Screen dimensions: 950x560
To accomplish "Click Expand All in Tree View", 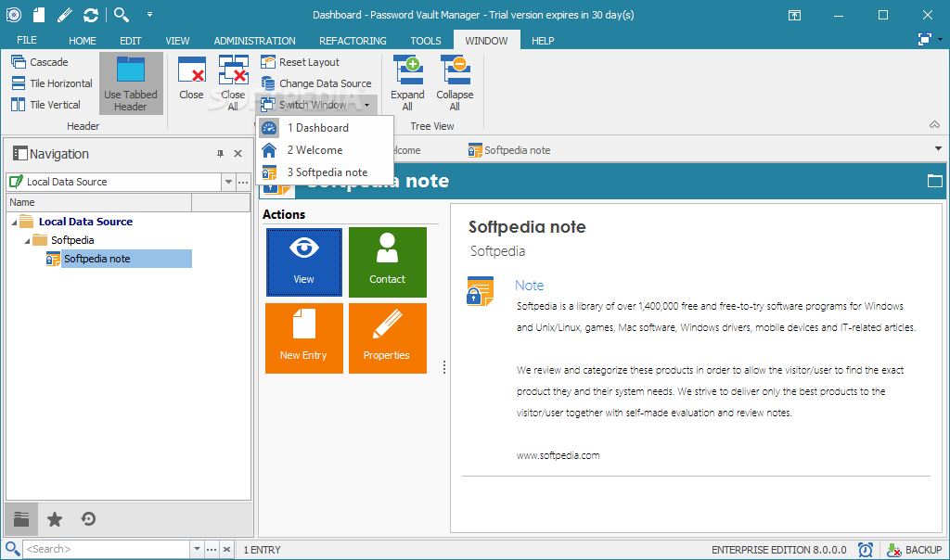I will 407,83.
